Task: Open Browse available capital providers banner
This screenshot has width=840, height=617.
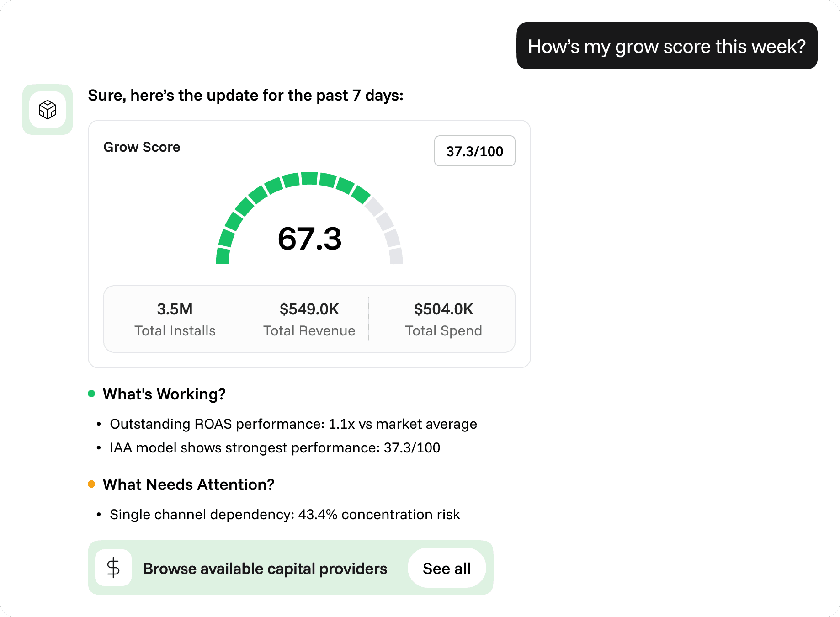Action: coord(291,568)
